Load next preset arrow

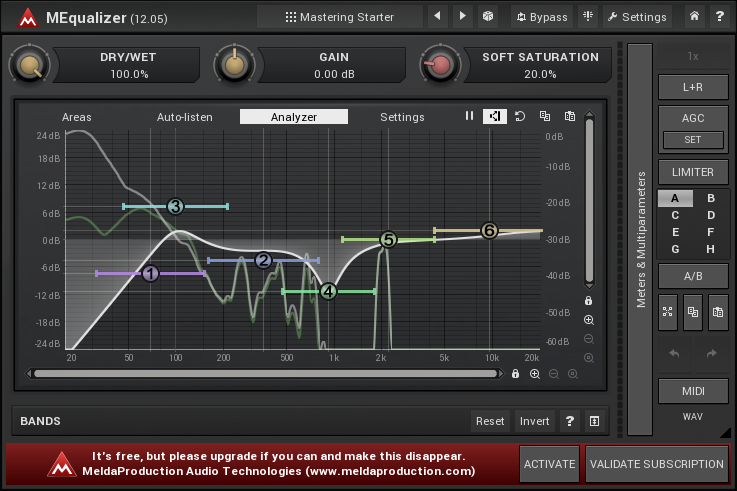(463, 16)
